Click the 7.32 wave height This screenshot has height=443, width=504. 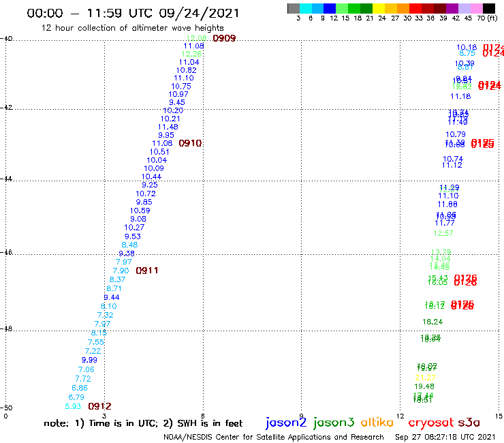(x=106, y=315)
